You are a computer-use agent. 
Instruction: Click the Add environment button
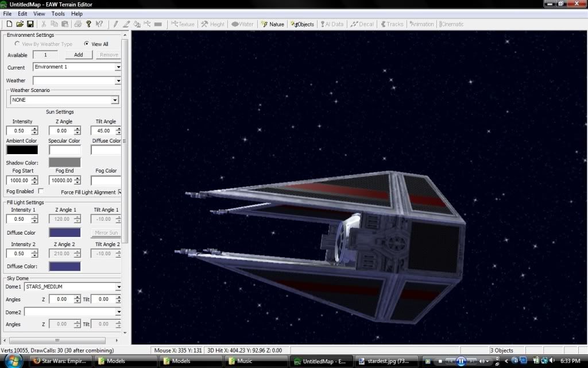click(78, 55)
